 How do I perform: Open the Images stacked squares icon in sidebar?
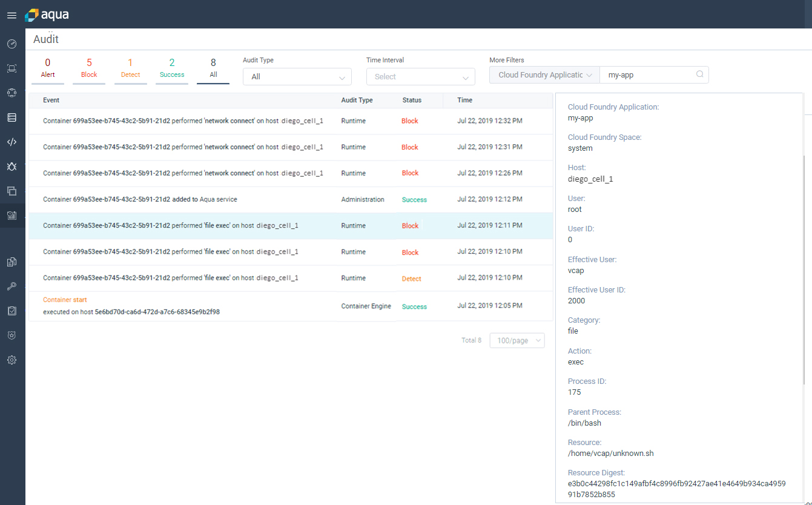click(x=12, y=191)
